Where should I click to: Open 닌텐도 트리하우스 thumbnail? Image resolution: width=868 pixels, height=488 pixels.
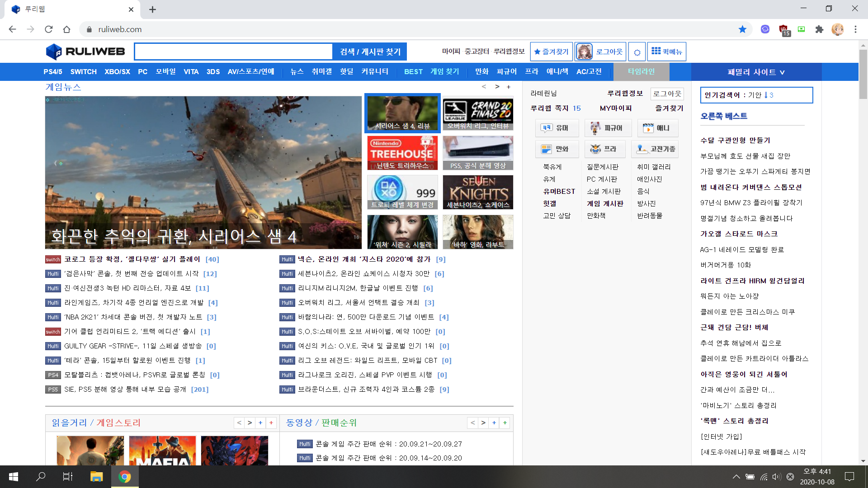point(402,153)
